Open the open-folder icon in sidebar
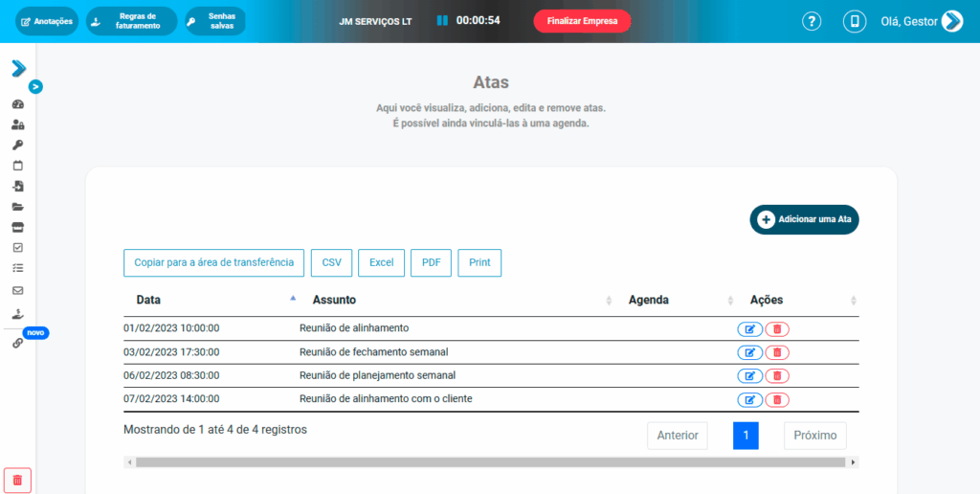The image size is (980, 494). tap(17, 207)
